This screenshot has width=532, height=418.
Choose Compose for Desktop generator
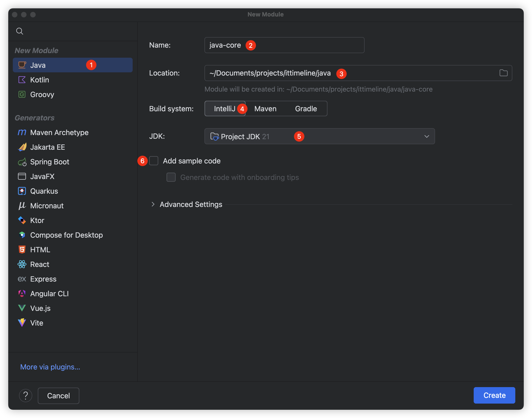click(x=66, y=235)
